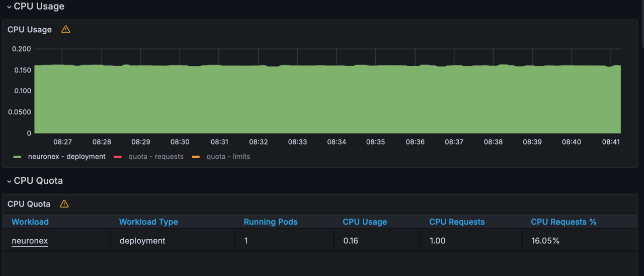Screen dimensions: 644x276
Task: Toggle the neuronex - deployment series label
Action: (x=66, y=157)
